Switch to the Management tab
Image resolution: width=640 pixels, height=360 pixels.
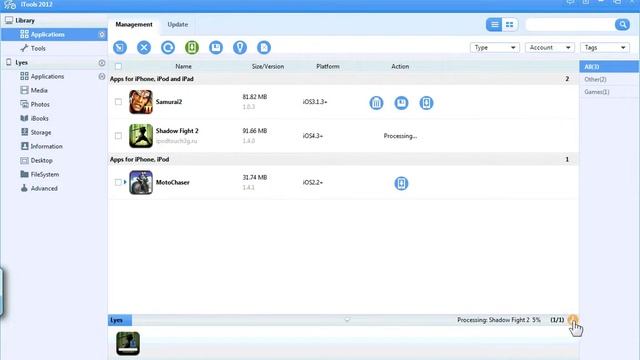134,24
